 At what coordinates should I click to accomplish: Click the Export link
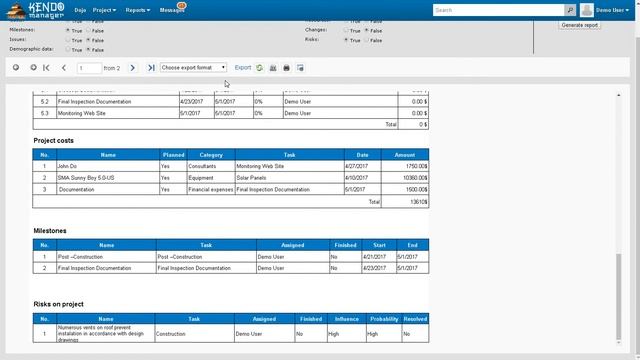[243, 67]
